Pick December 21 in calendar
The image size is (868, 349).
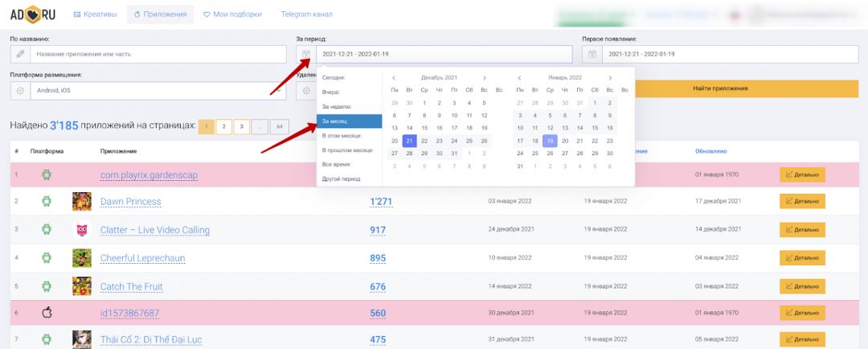409,141
